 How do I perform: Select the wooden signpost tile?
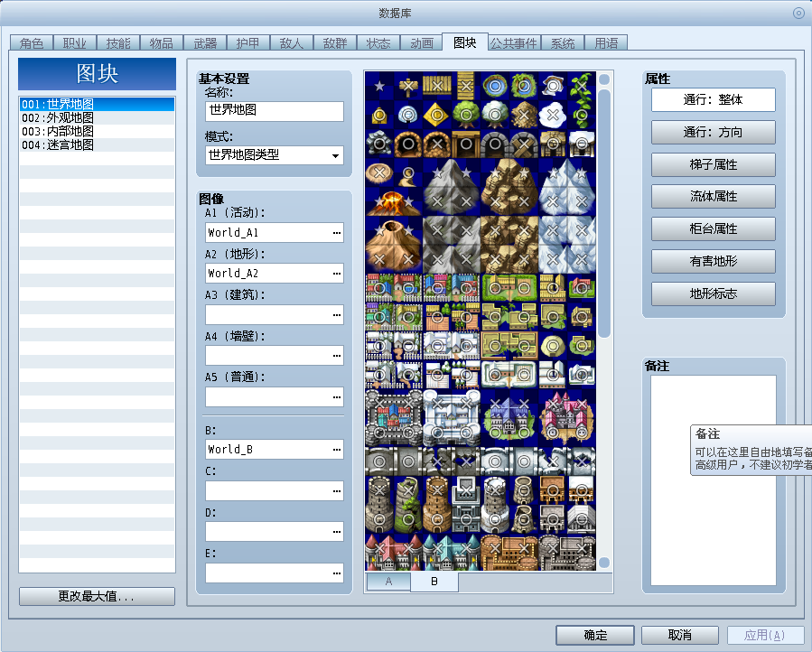click(408, 86)
